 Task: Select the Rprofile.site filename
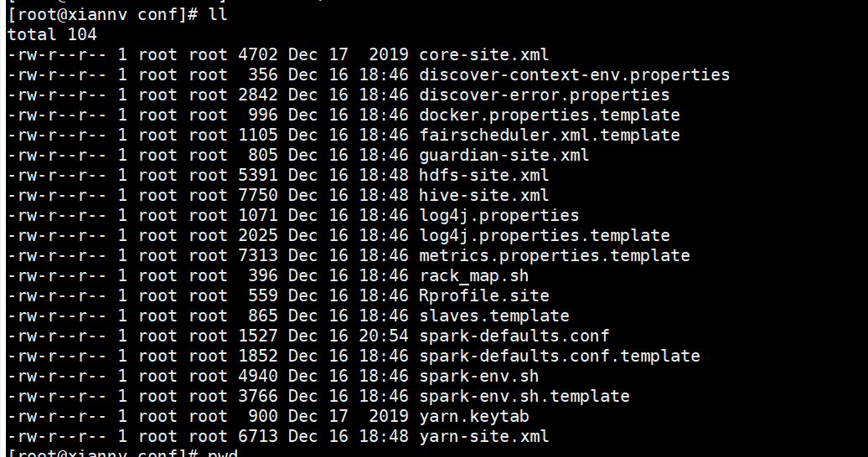[x=484, y=295]
